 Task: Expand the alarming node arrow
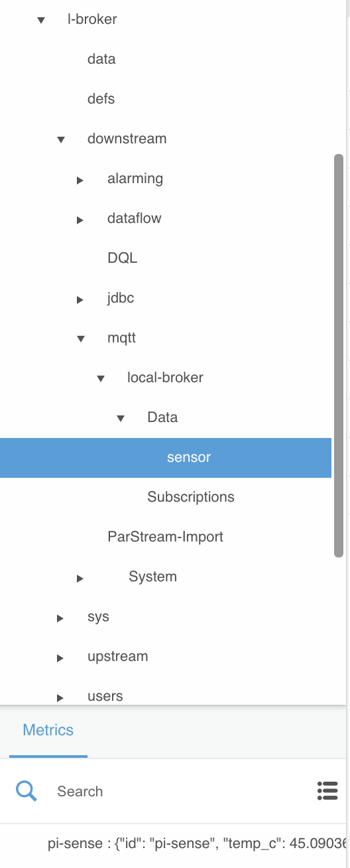pyautogui.click(x=80, y=180)
